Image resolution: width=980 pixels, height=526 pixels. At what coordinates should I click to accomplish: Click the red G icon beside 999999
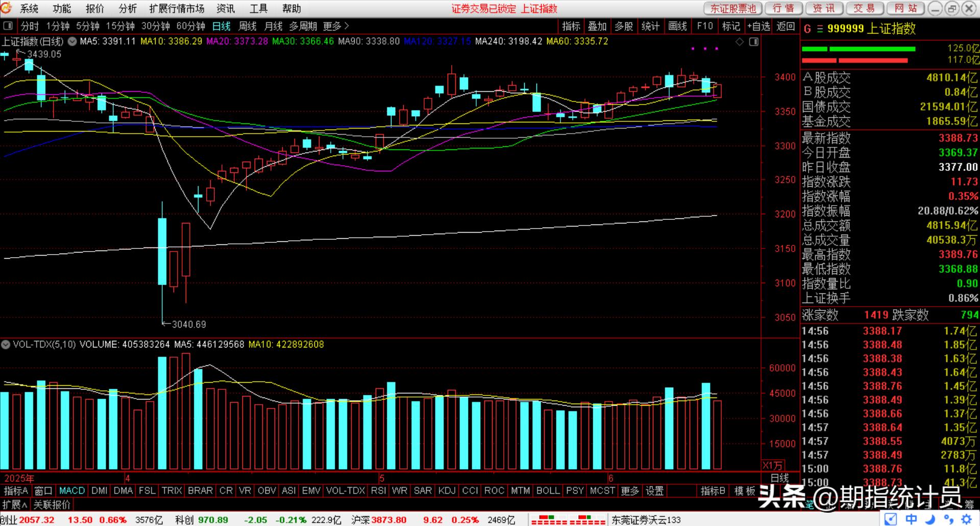coord(807,29)
